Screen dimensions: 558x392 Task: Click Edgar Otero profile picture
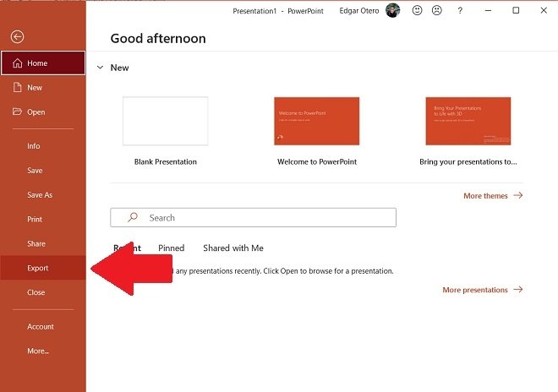[393, 10]
